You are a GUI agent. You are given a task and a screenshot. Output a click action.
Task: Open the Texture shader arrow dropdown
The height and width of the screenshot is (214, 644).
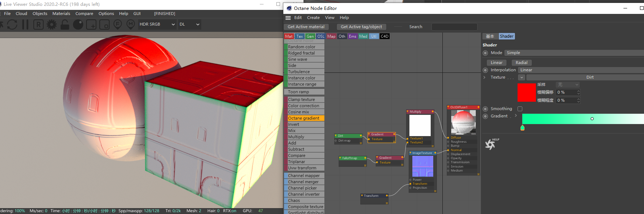pos(521,78)
